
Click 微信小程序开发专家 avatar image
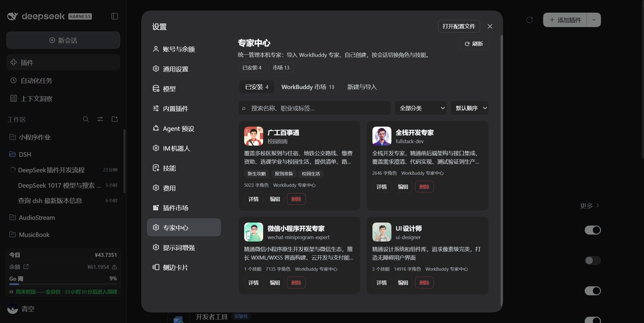[x=254, y=232]
